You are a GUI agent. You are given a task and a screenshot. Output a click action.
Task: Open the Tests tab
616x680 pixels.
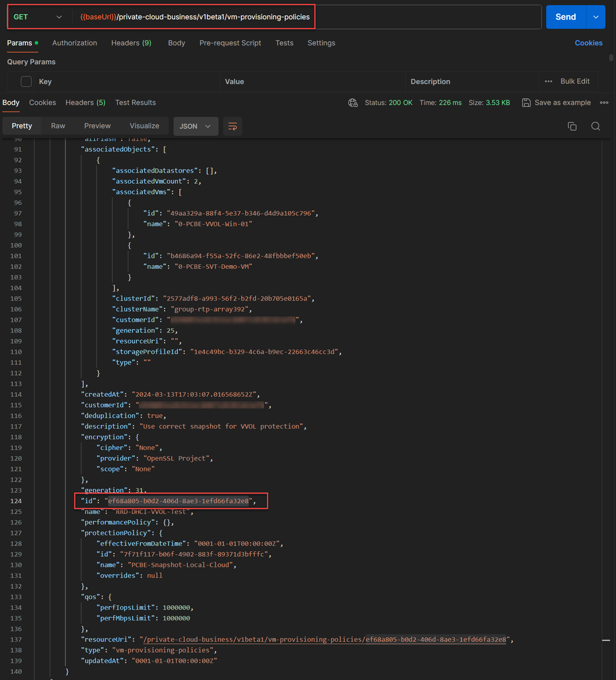click(284, 43)
